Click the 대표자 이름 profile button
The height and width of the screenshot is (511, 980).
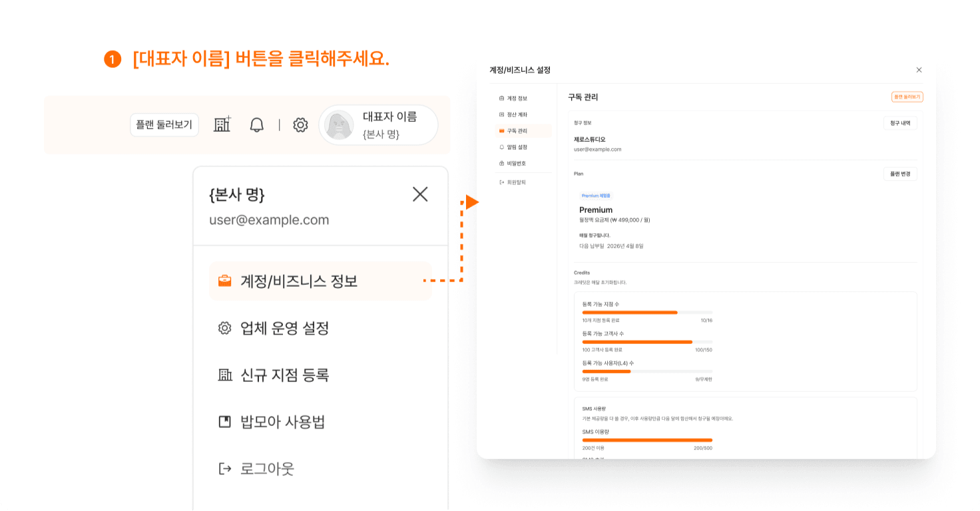pyautogui.click(x=378, y=124)
